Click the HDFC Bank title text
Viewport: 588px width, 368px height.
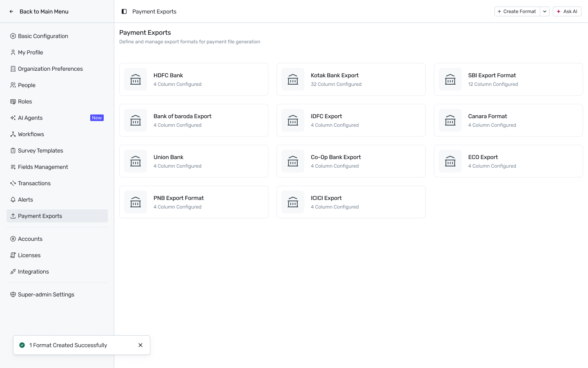[x=168, y=75]
